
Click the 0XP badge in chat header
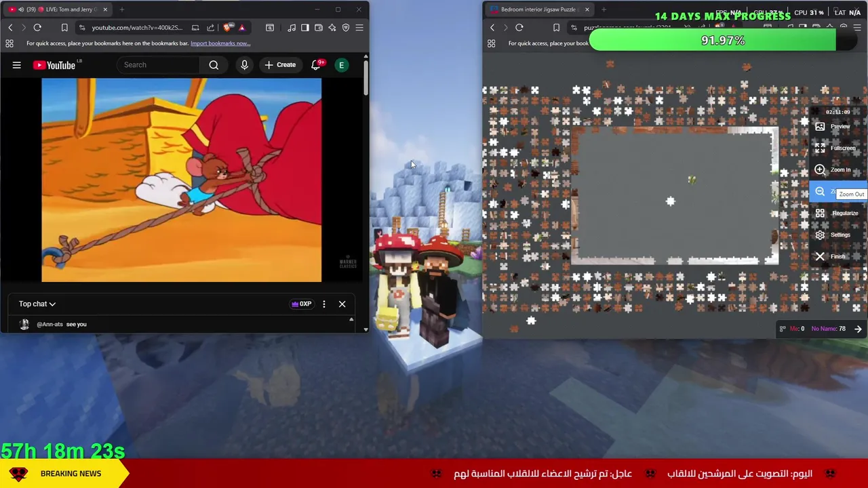point(301,304)
